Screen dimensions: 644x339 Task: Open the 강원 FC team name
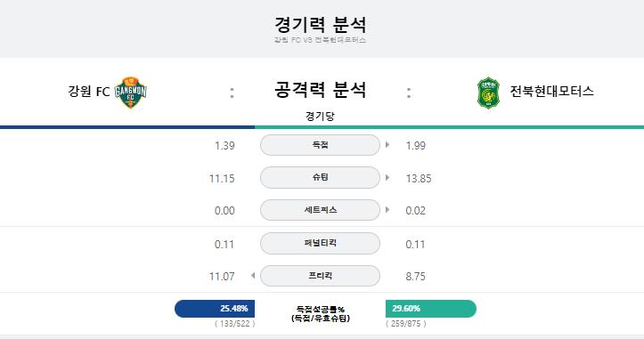[89, 91]
